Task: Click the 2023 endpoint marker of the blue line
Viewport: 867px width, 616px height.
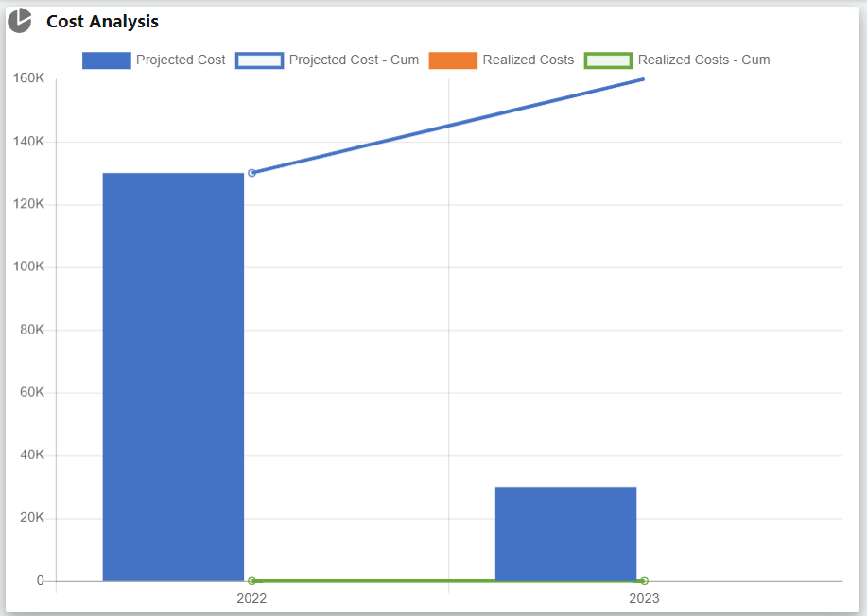Action: click(643, 80)
